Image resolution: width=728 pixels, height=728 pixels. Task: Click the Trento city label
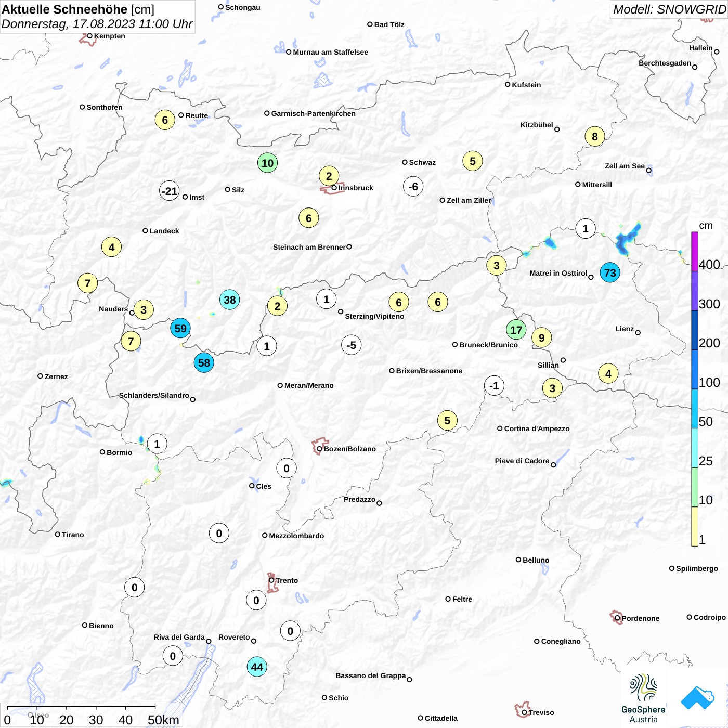(287, 580)
